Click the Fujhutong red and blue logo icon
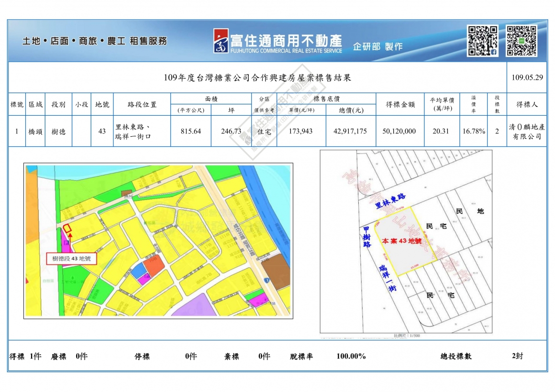This screenshot has height=392, width=555. coord(221,41)
